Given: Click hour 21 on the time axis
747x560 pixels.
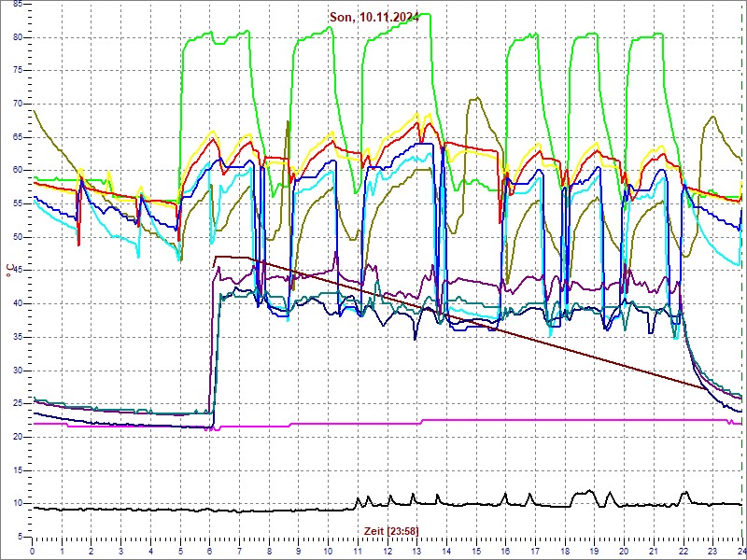Looking at the screenshot, I should (654, 550).
